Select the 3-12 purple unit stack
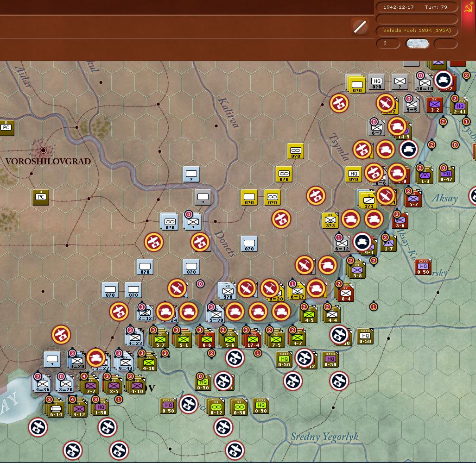Viewport: 476px width, 463px height. pyautogui.click(x=79, y=408)
